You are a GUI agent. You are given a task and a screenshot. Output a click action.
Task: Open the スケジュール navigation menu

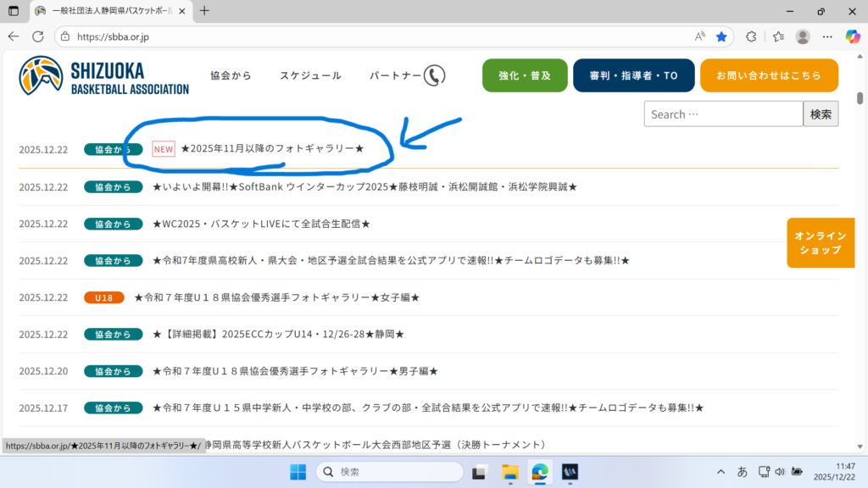tap(310, 75)
